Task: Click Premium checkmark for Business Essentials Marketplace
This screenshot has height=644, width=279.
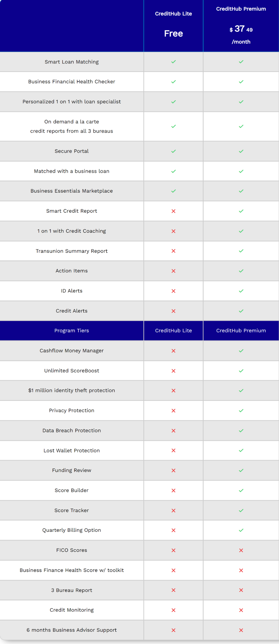Action: (241, 191)
